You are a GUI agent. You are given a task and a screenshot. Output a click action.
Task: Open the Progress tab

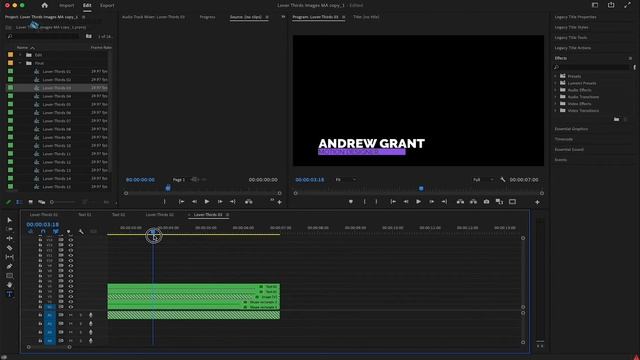(207, 17)
